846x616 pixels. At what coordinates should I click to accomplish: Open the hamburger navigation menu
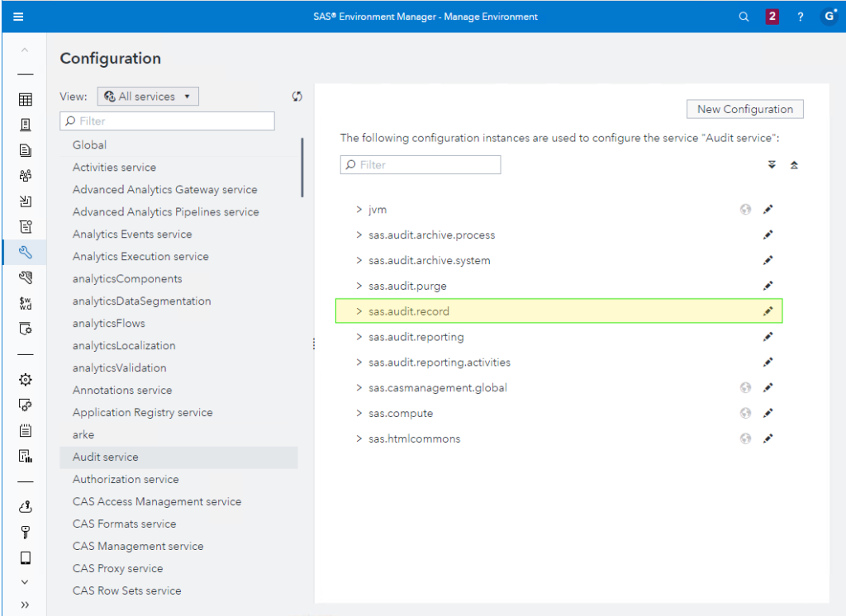click(18, 17)
